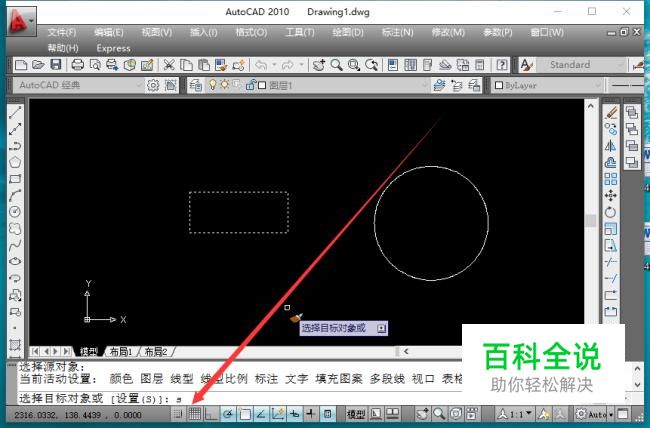Click the white ByLayer color swatch
650x428 pixels.
[499, 85]
